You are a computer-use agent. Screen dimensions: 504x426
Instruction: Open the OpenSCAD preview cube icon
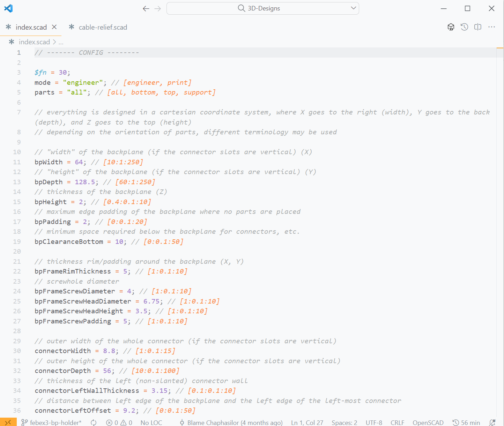click(x=451, y=27)
